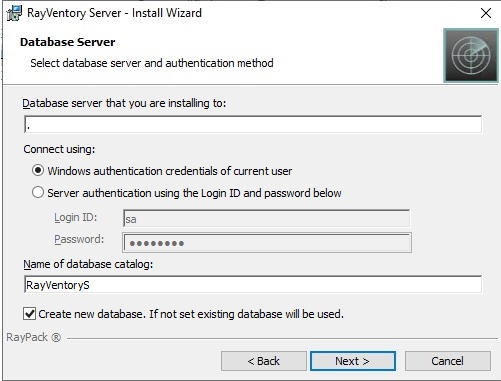Click the Login ID field containing sa

tap(266, 218)
